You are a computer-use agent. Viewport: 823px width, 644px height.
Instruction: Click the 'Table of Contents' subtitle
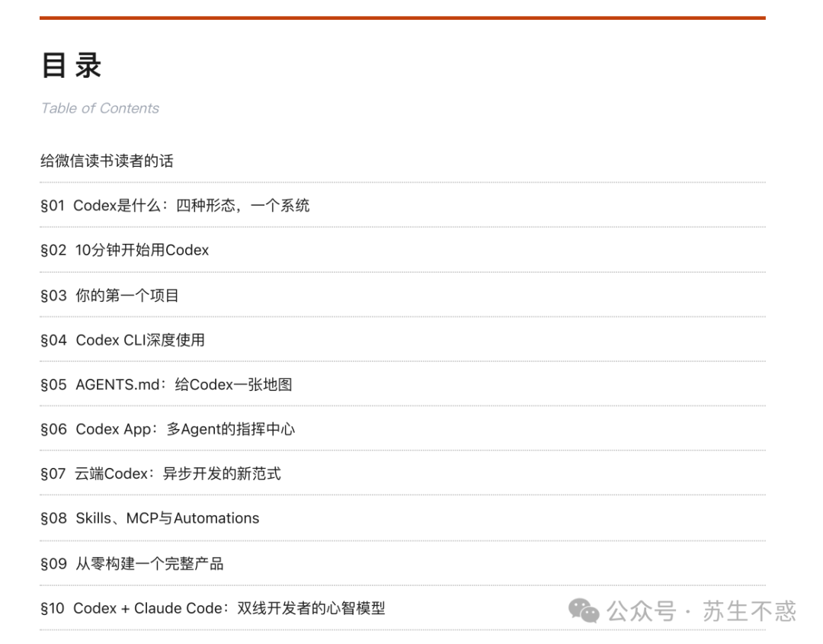pos(100,108)
